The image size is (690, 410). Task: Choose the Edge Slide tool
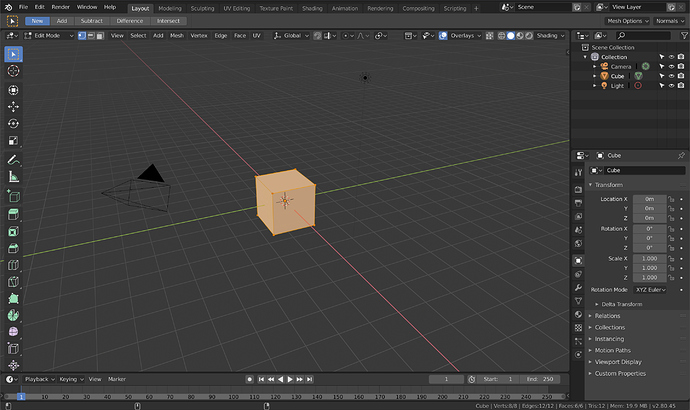click(13, 348)
